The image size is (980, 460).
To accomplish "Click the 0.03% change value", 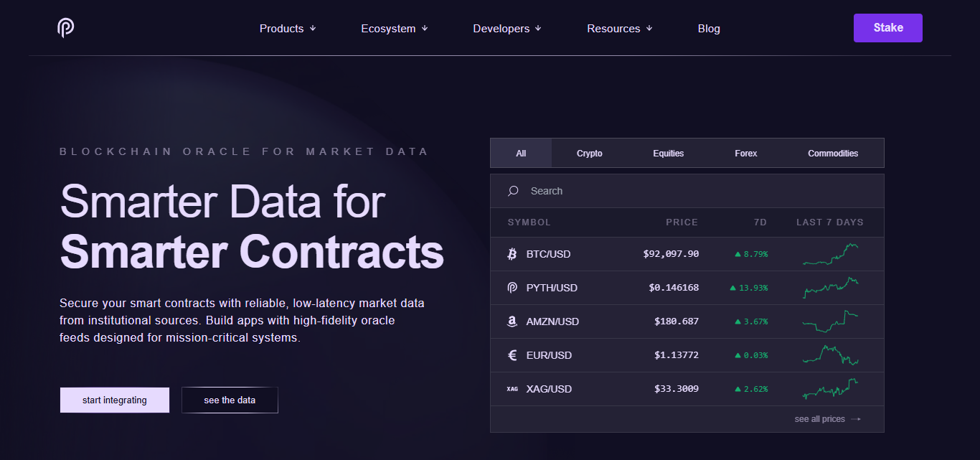I will point(756,355).
